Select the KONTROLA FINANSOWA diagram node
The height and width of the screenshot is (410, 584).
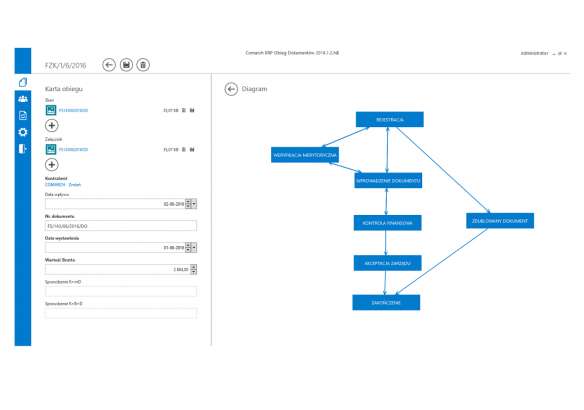tap(387, 223)
